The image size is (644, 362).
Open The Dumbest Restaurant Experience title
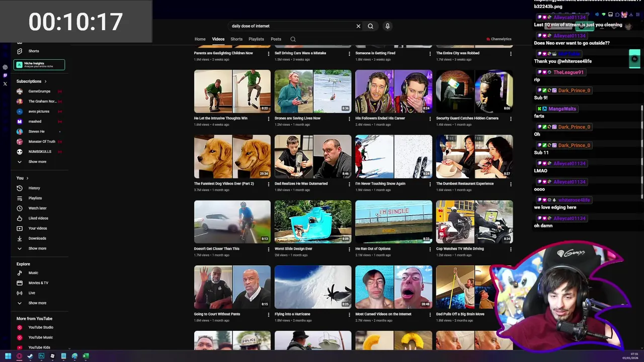coord(465,184)
